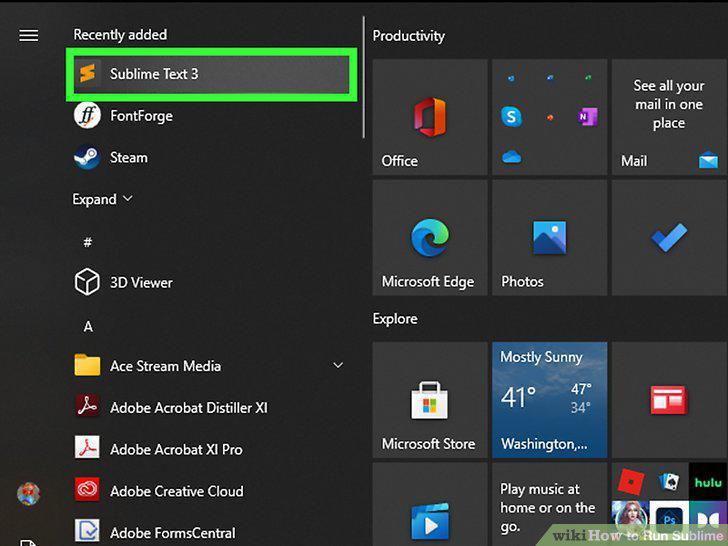The width and height of the screenshot is (728, 546).
Task: Open the small green Excel icon
Action: pyautogui.click(x=588, y=78)
